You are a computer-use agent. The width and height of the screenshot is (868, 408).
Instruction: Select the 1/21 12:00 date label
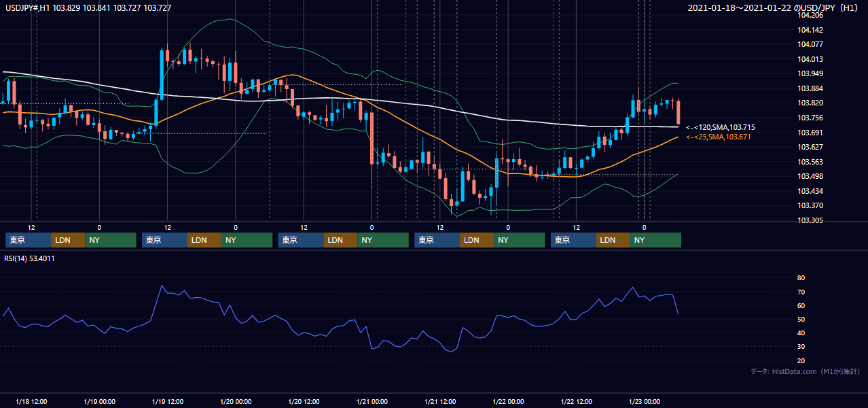(x=439, y=401)
